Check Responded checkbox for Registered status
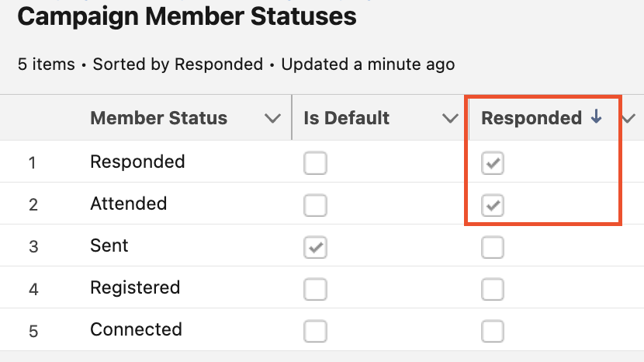This screenshot has height=362, width=644. point(493,290)
